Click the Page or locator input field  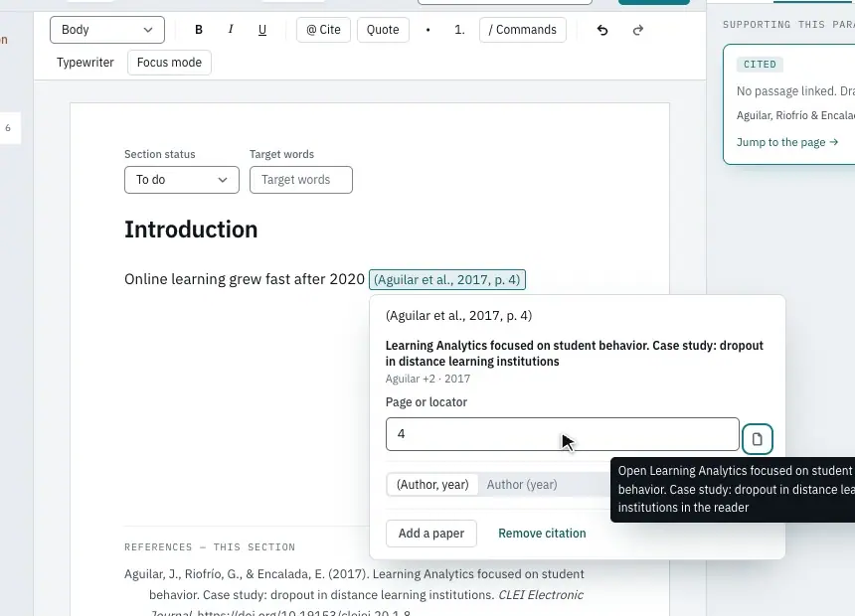562,434
